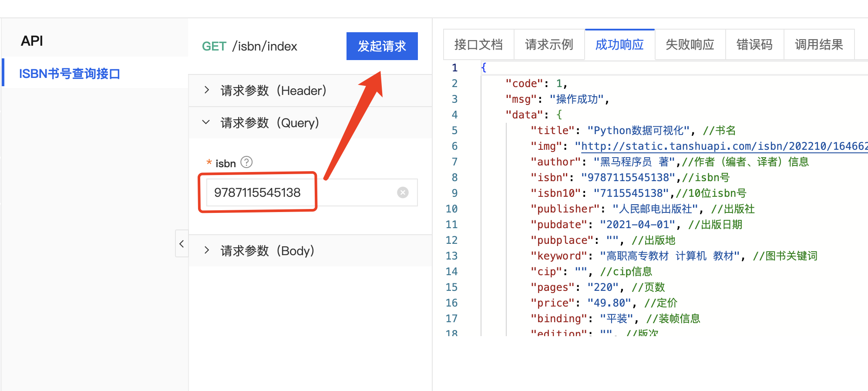
Task: Click the "msg": "操作成功" line
Action: pos(557,99)
